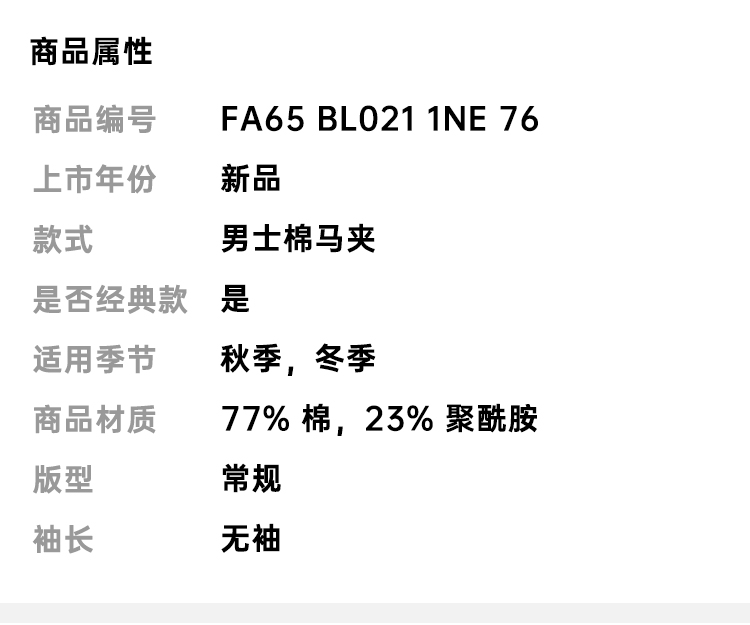Click the 新品 value text

251,180
